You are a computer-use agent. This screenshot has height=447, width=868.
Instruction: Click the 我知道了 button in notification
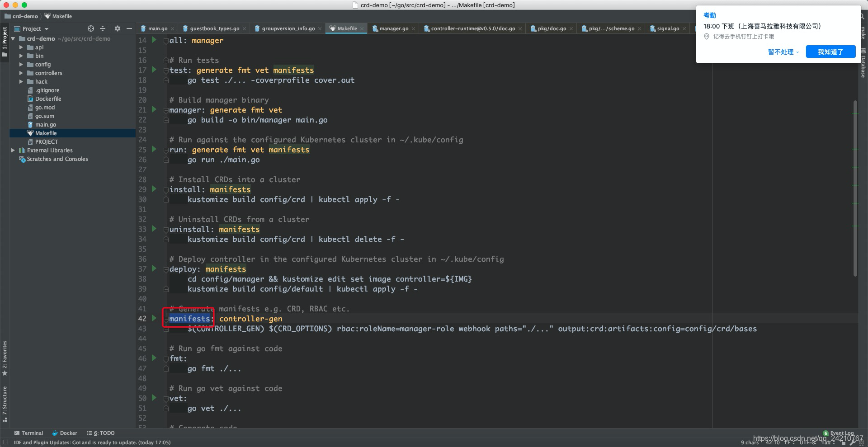tap(830, 52)
